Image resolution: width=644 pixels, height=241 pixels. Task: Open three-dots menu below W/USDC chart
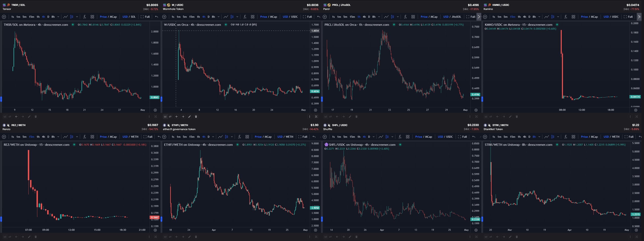[310, 117]
